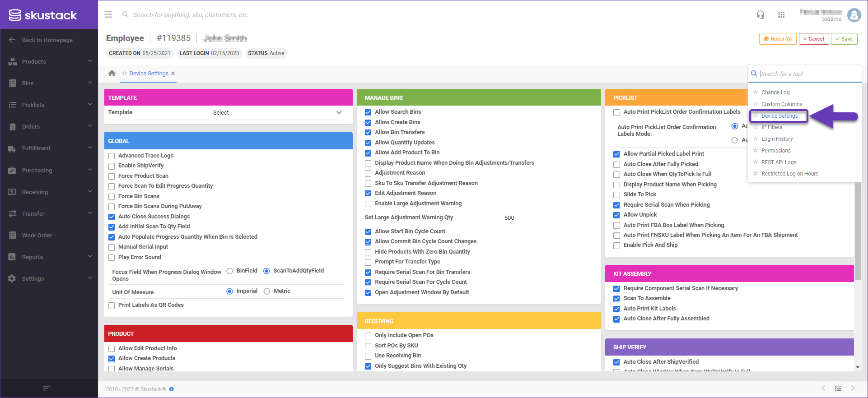The height and width of the screenshot is (398, 868).
Task: Select the Metric unit of measure
Action: (x=267, y=292)
